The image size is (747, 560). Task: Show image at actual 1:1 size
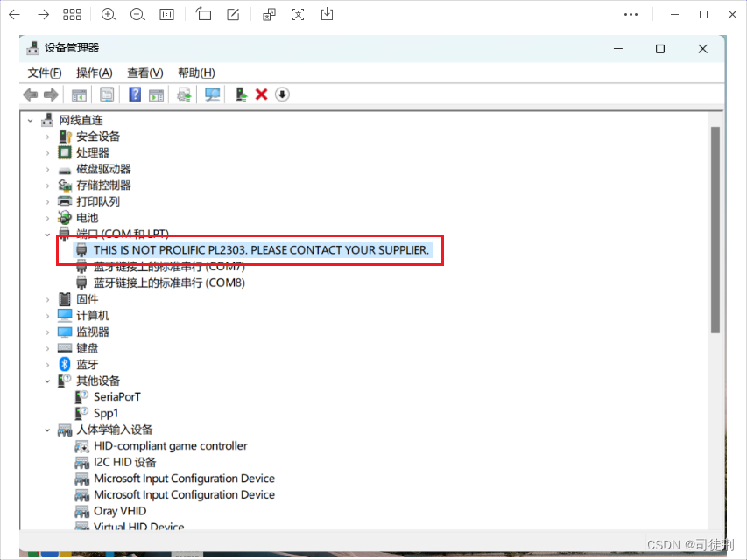166,15
